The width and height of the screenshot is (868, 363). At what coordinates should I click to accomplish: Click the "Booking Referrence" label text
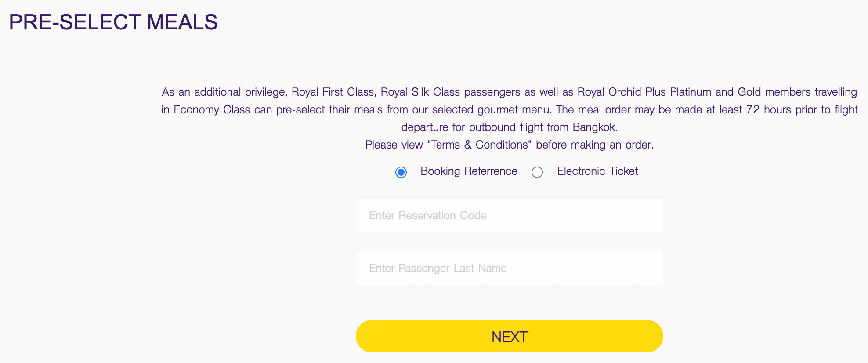[469, 171]
